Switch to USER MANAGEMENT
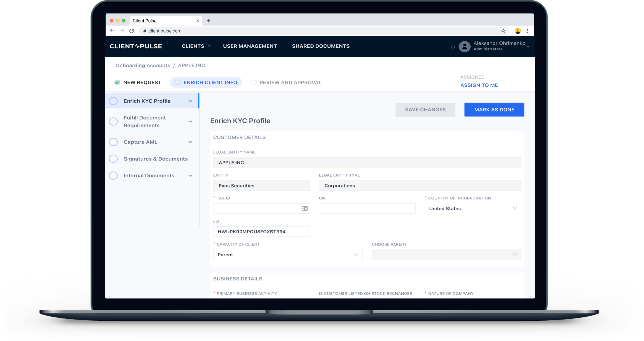This screenshot has height=341, width=644. [250, 46]
